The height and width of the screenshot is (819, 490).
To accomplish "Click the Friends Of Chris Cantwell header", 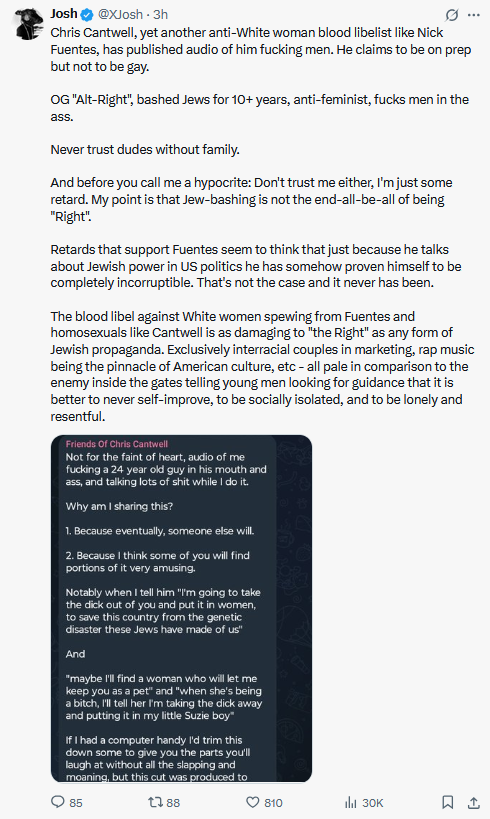I will tap(116, 444).
